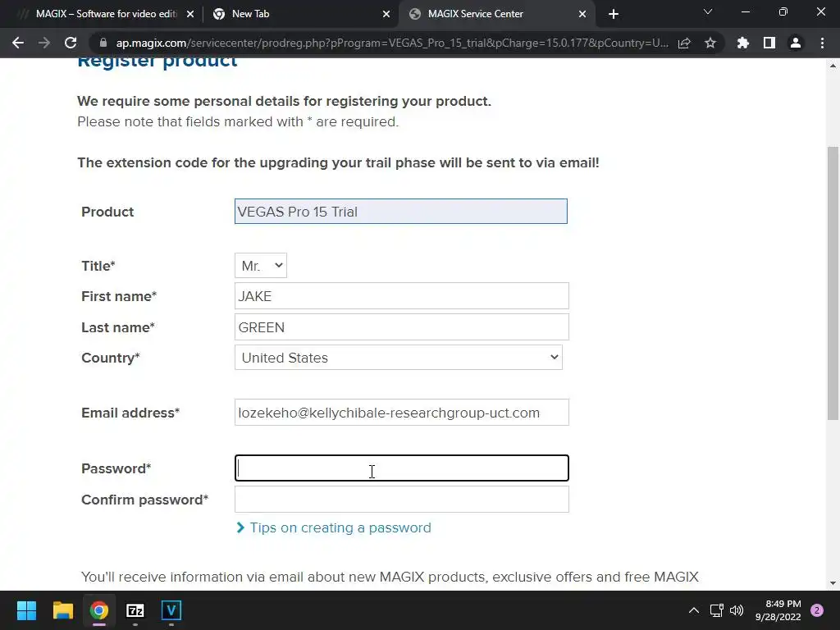Click the Confirm password field
The image size is (840, 630).
click(402, 500)
